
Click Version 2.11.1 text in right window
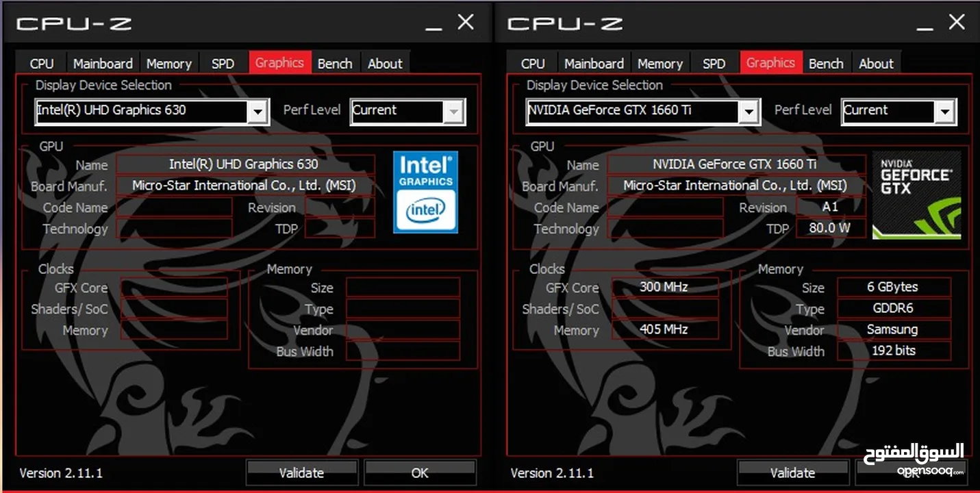[x=552, y=472]
